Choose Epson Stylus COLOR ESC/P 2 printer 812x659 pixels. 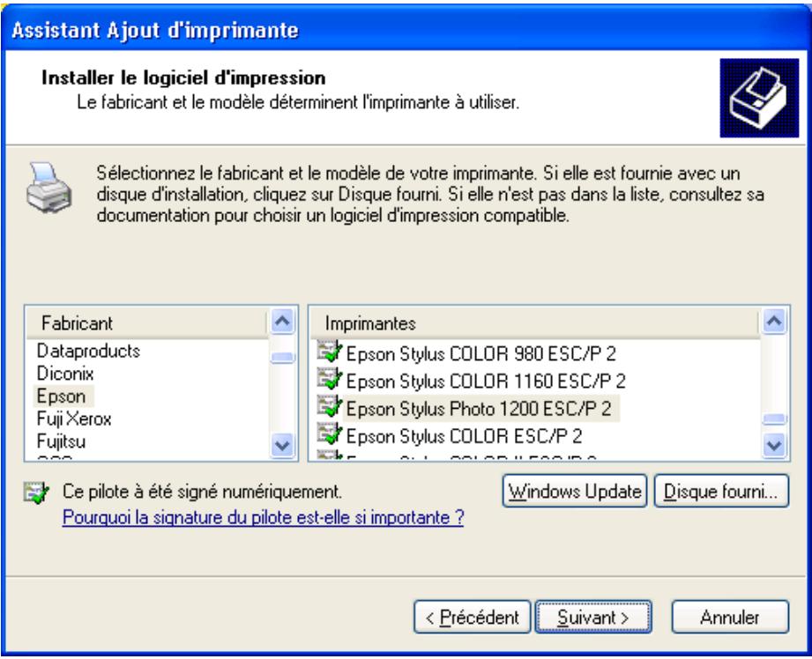click(x=464, y=436)
